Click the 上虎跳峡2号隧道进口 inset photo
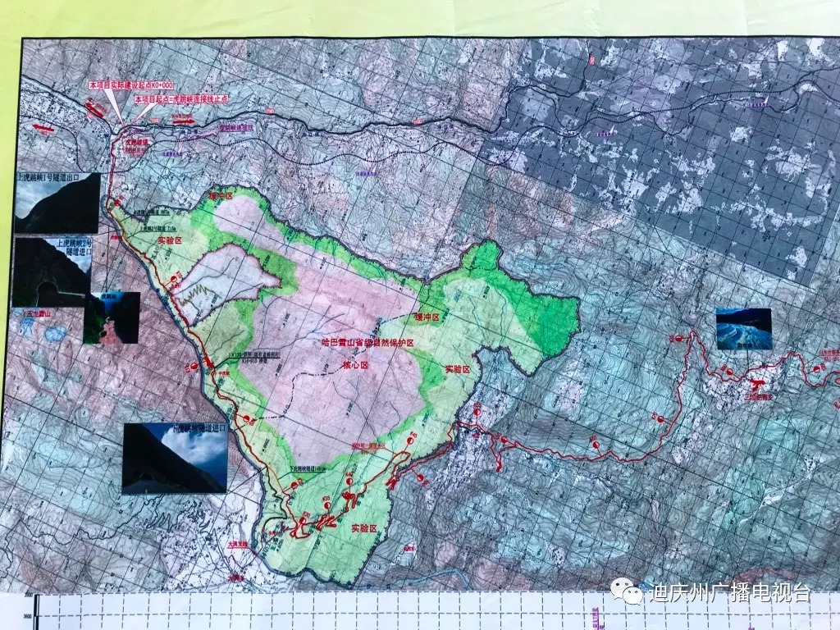 click(52, 272)
